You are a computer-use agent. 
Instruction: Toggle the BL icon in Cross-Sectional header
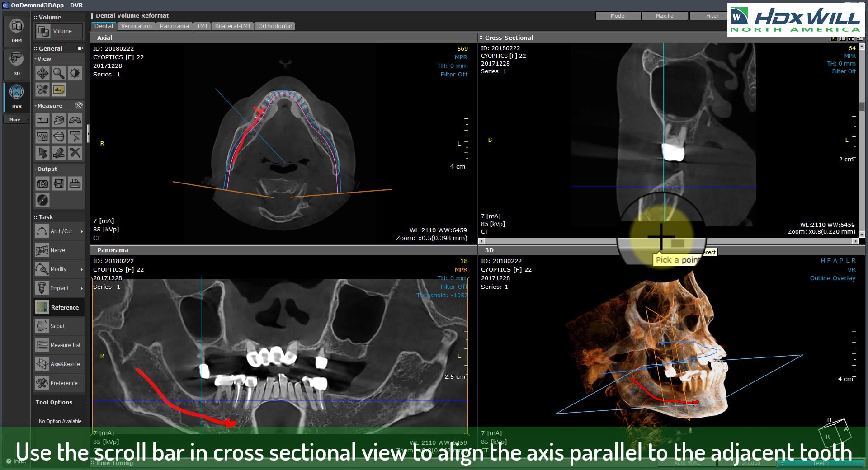click(x=834, y=38)
